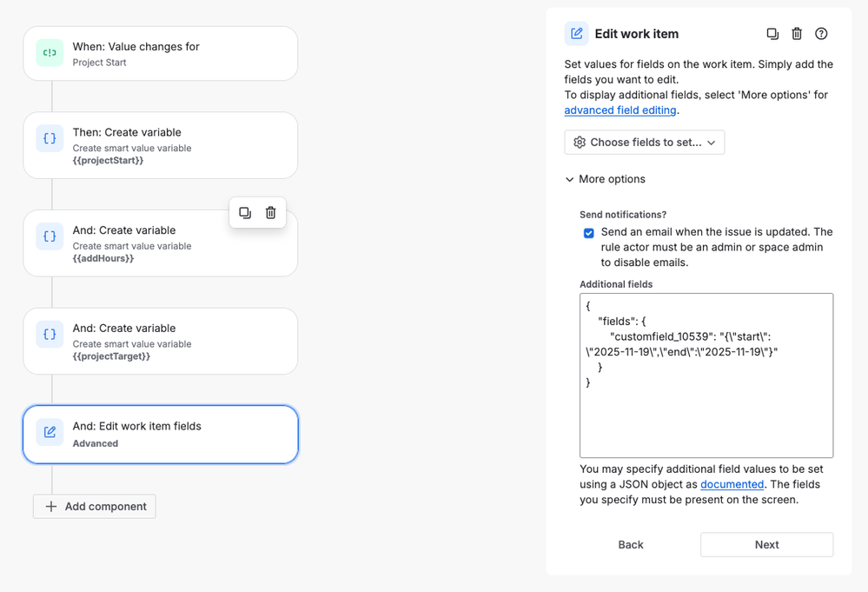Click the trigger icon for Value changes for
The image size is (868, 592).
[x=50, y=53]
